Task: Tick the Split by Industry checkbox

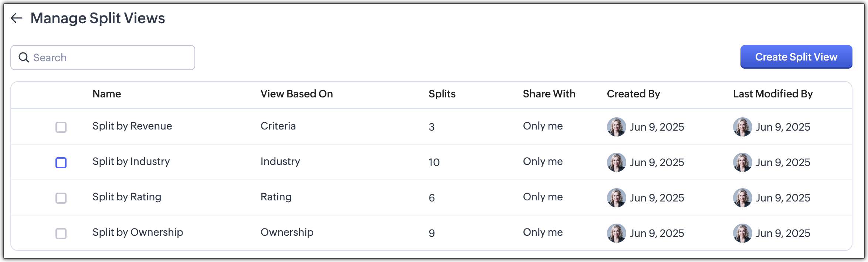Action: pos(61,163)
